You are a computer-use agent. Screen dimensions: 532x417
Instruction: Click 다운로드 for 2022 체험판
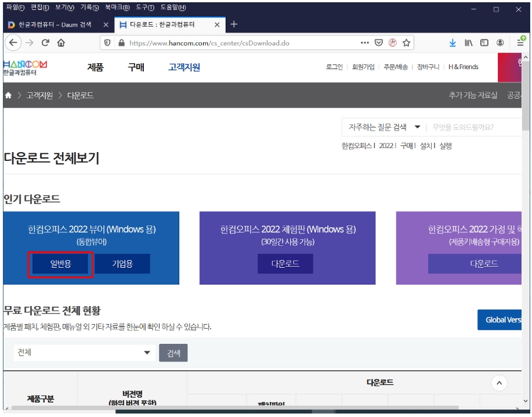click(285, 264)
